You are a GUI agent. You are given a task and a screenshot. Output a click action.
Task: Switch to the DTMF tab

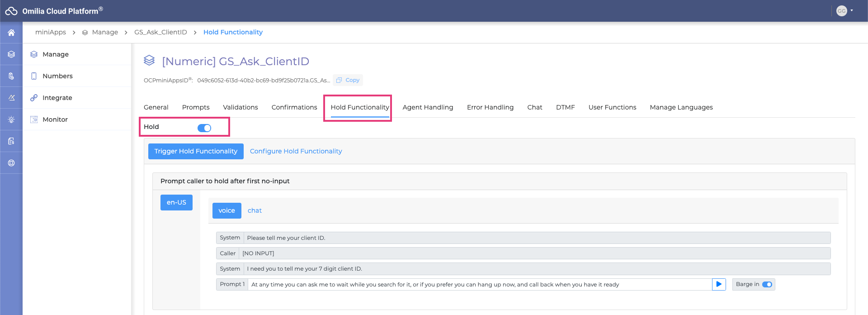click(566, 107)
